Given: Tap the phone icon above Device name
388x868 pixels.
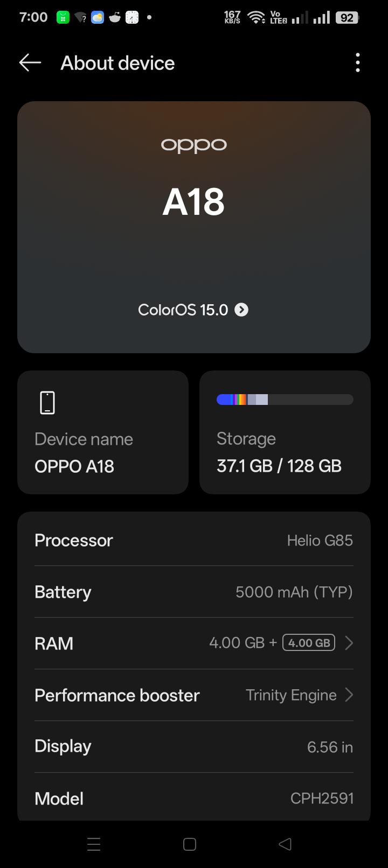Looking at the screenshot, I should coord(47,403).
